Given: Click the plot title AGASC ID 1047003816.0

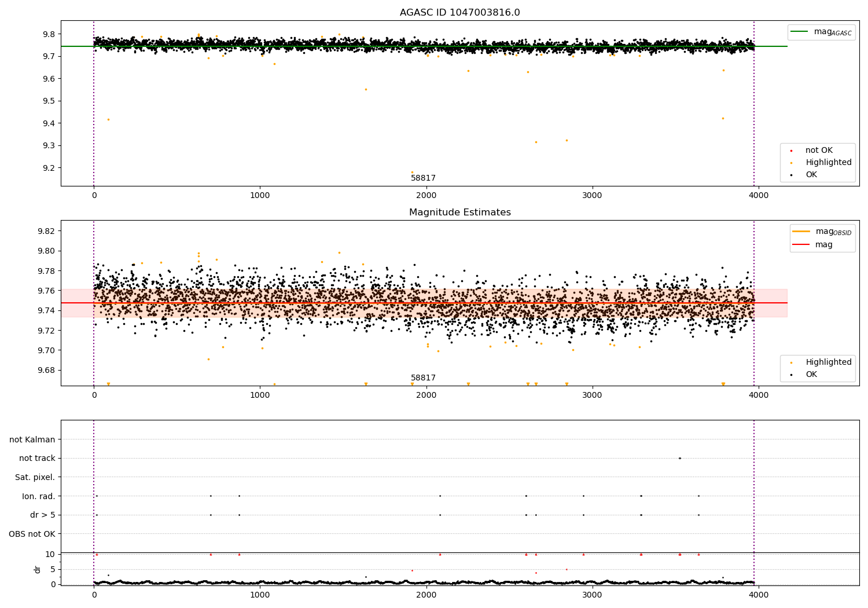Looking at the screenshot, I should tap(459, 13).
